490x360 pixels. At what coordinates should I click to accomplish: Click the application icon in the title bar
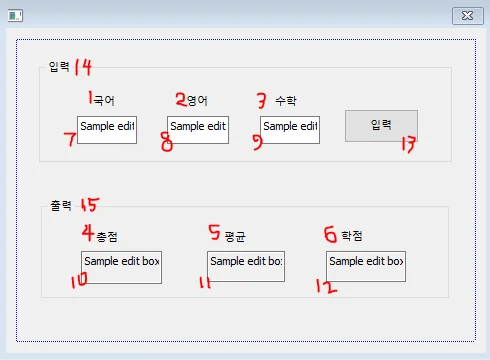pos(15,16)
